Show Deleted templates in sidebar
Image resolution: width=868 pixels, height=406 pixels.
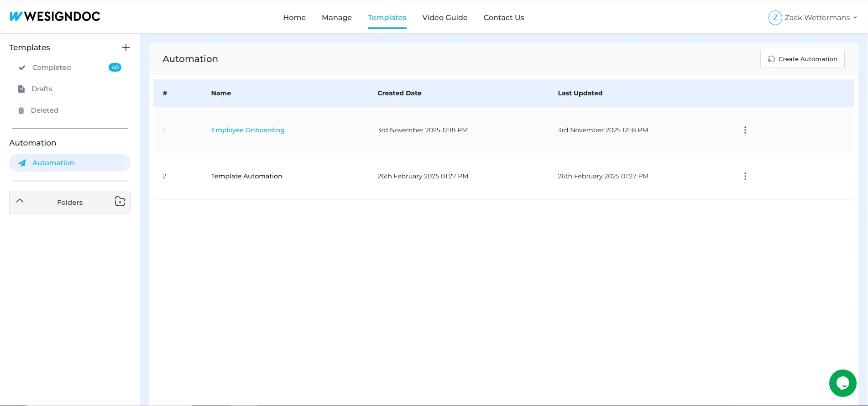(x=44, y=110)
